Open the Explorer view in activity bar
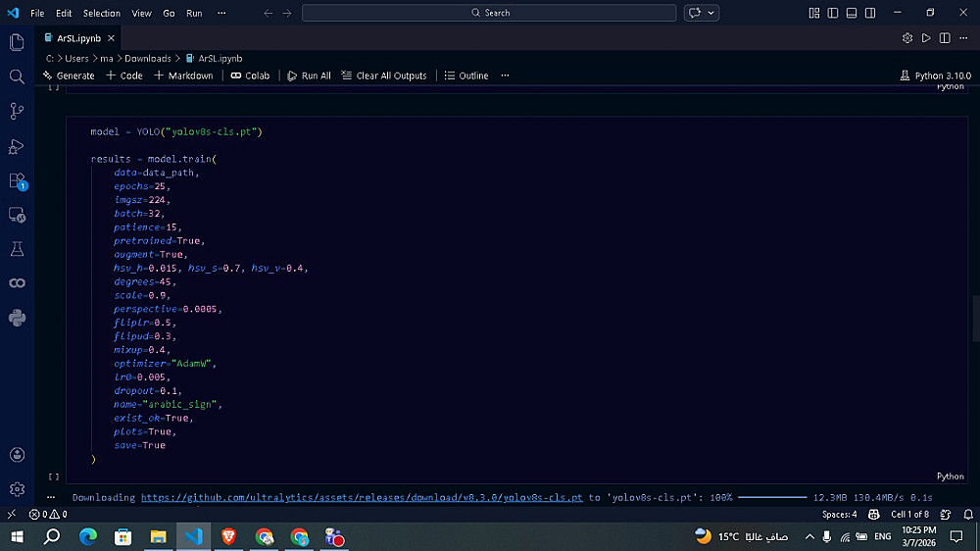The width and height of the screenshot is (980, 551). point(17,42)
